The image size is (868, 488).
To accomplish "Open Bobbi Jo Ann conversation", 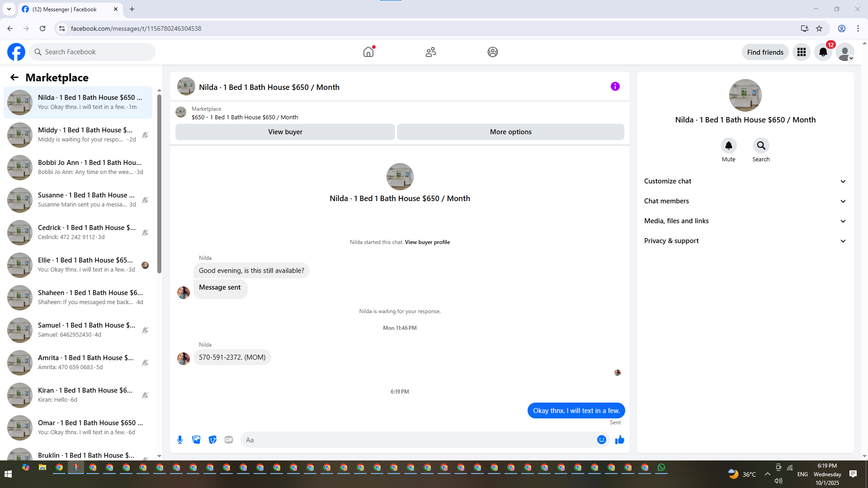I will [78, 168].
